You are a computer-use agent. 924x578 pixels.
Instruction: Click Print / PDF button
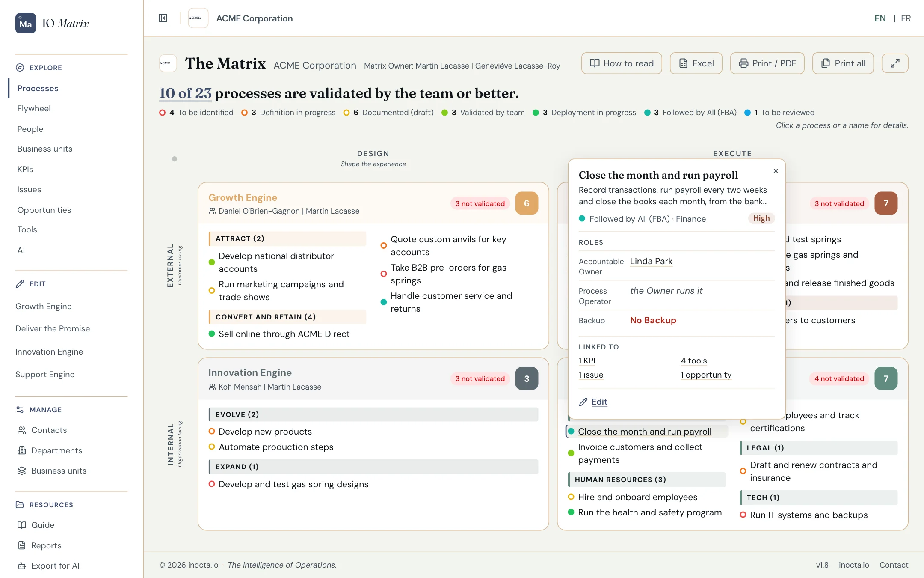point(767,63)
